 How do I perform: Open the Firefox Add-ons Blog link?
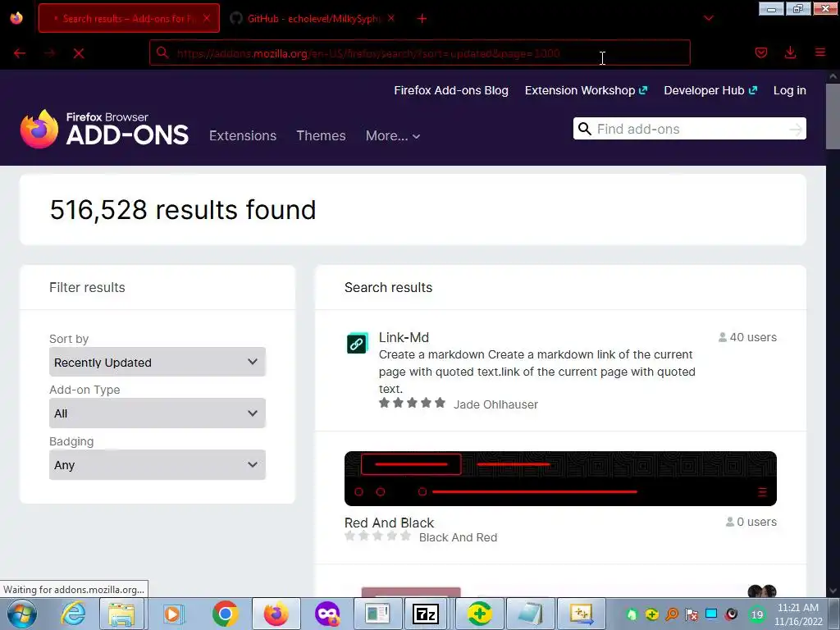(451, 90)
